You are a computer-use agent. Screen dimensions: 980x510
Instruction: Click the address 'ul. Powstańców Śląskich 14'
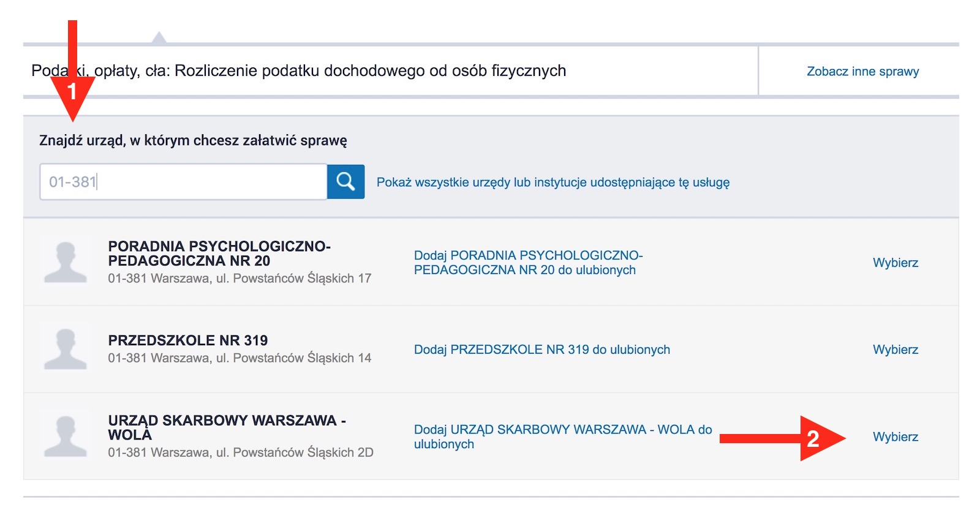pos(293,358)
